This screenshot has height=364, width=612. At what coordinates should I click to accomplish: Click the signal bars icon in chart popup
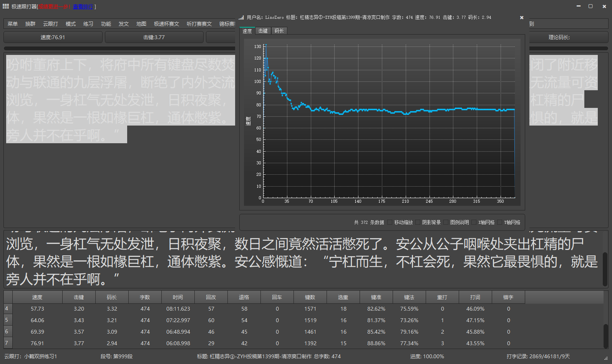pyautogui.click(x=241, y=18)
